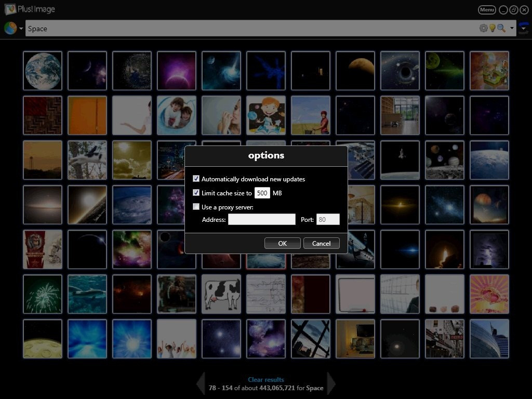Confirm options with OK button
Viewport: 532px width, 399px height.
pos(282,243)
